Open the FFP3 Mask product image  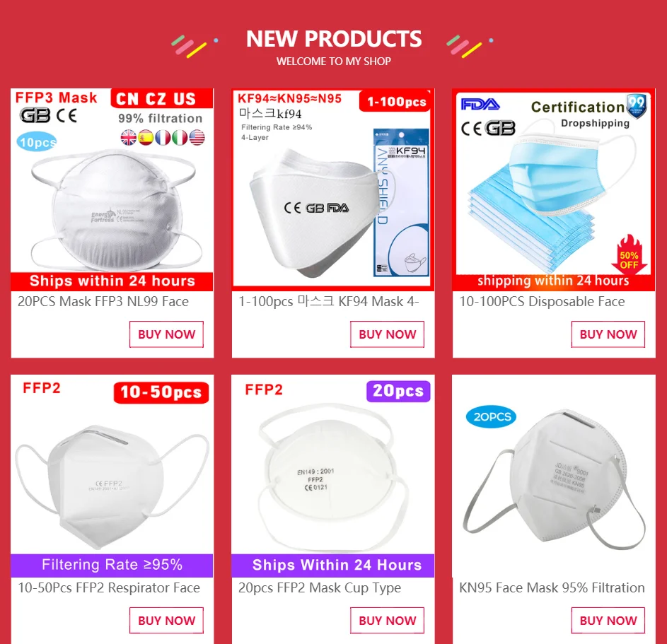[112, 189]
